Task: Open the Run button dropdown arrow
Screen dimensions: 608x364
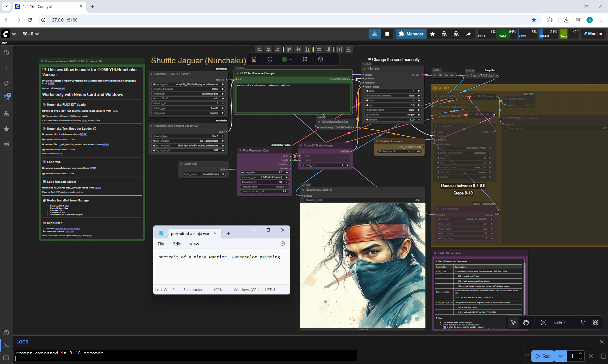Action: tap(560, 356)
